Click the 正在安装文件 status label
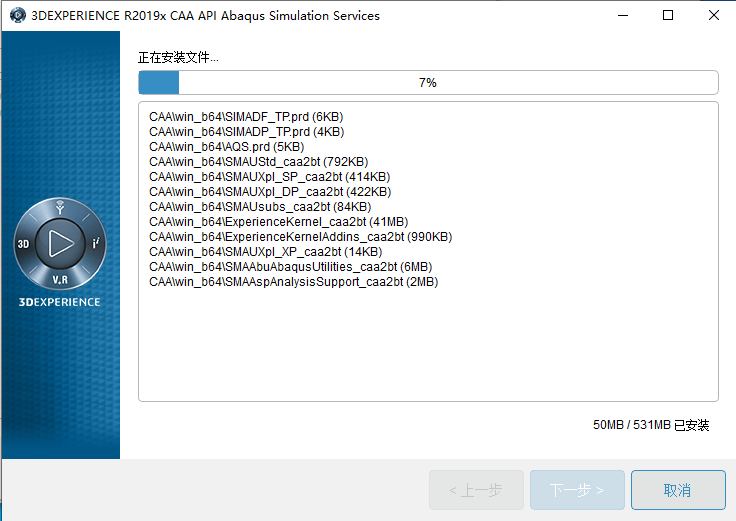The width and height of the screenshot is (736, 521). point(178,57)
